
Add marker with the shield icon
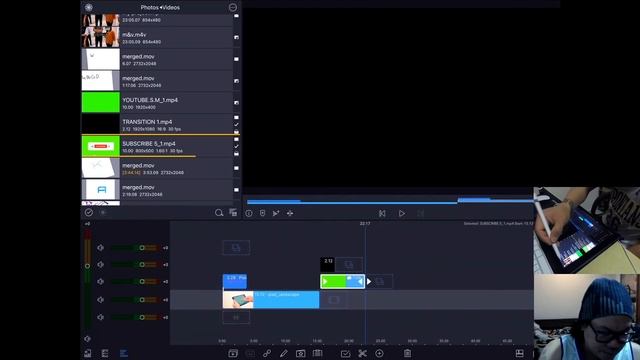click(x=262, y=213)
